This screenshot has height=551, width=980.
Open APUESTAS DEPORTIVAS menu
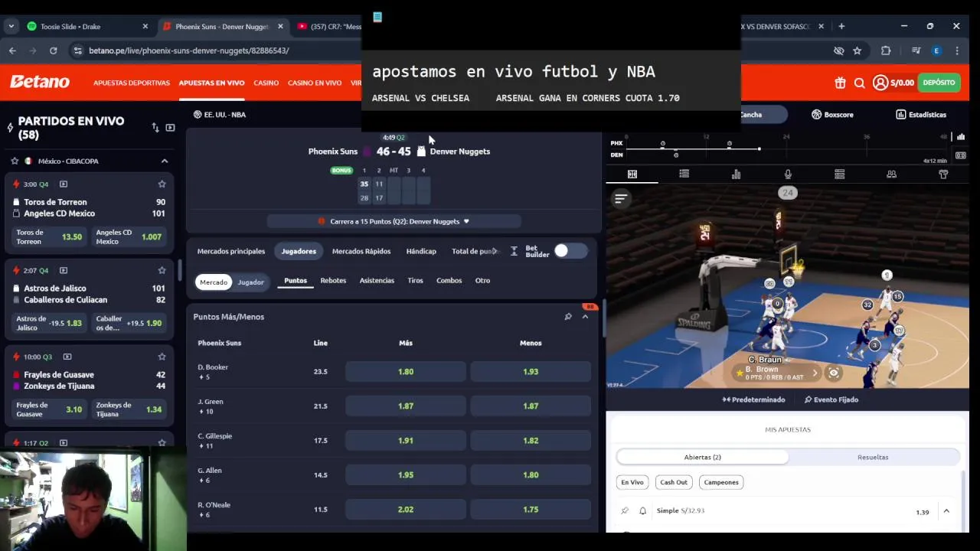(x=132, y=83)
